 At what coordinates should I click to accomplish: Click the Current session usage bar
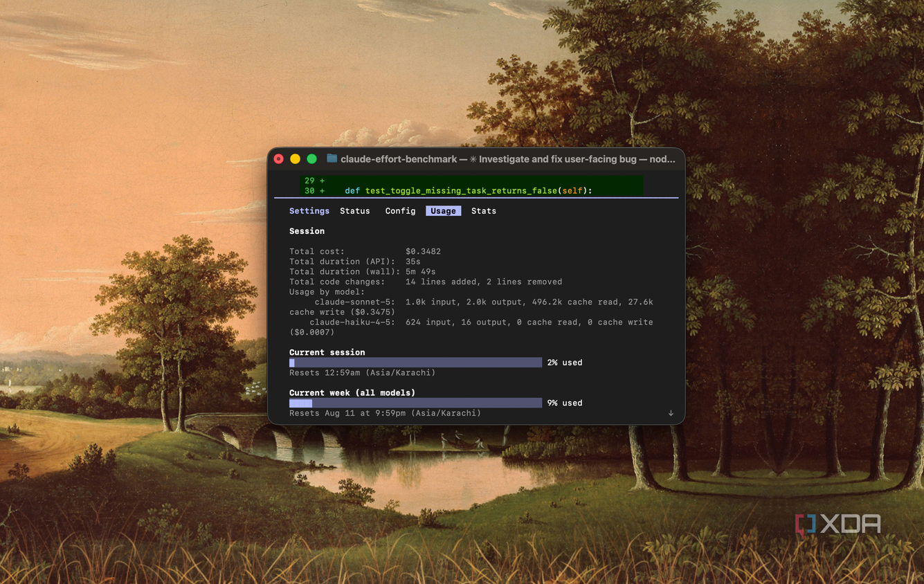tap(415, 363)
